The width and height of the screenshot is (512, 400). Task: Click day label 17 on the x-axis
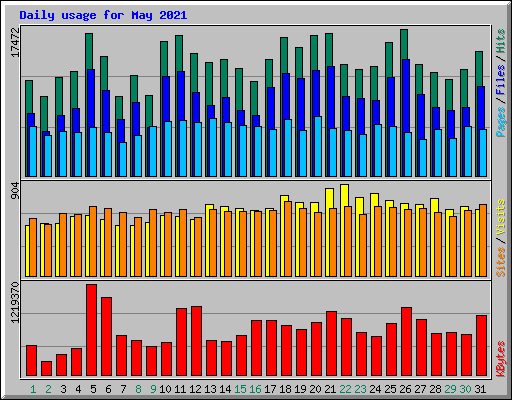[270, 389]
